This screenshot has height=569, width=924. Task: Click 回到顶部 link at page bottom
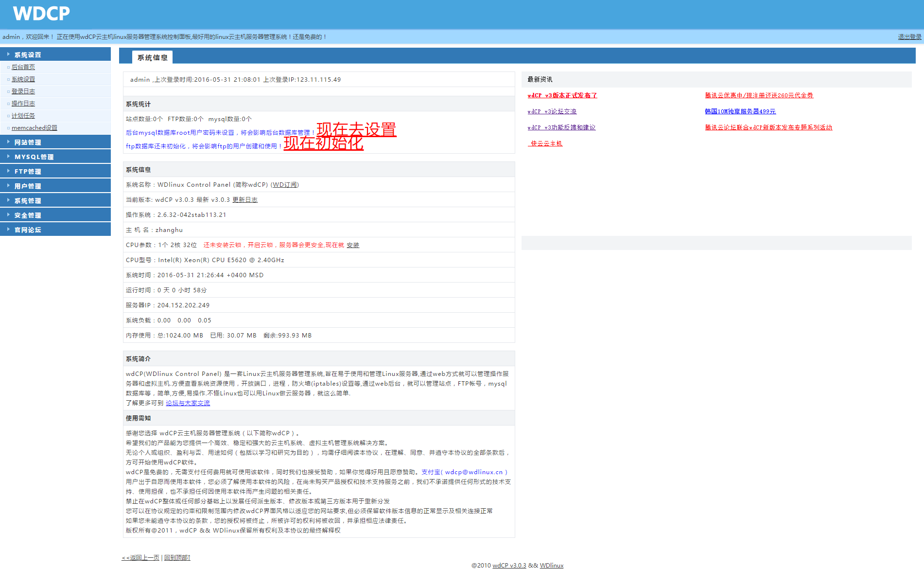pos(177,558)
